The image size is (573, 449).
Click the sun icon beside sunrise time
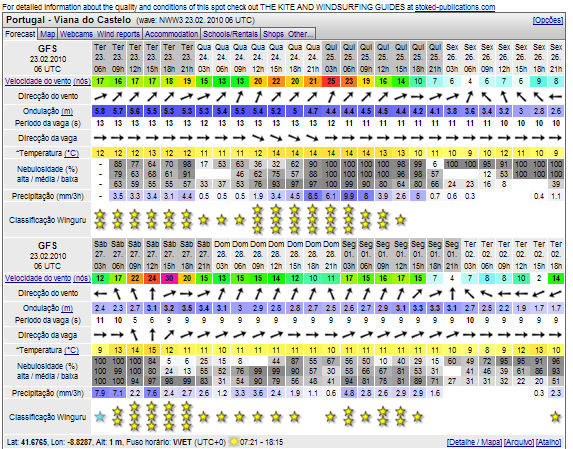[x=234, y=442]
